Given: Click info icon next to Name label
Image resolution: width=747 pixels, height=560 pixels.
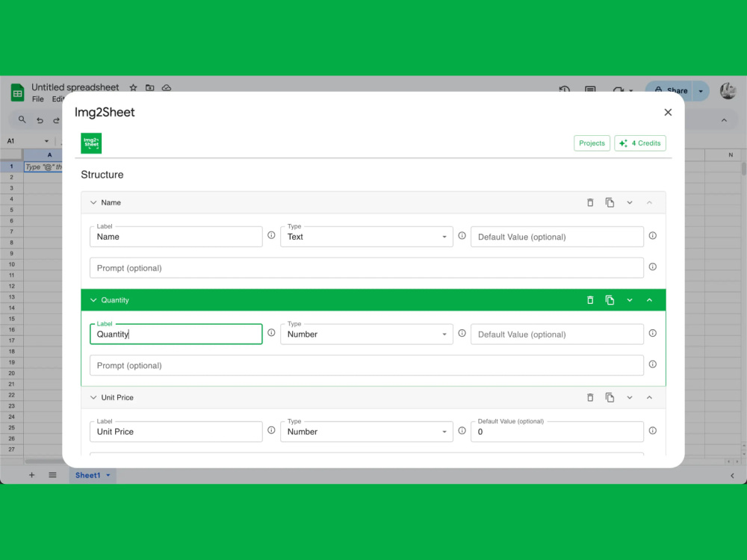Looking at the screenshot, I should coord(271,235).
